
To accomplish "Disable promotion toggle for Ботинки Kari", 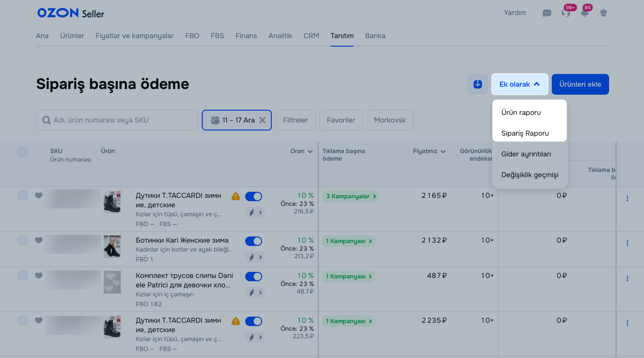I will coord(253,241).
